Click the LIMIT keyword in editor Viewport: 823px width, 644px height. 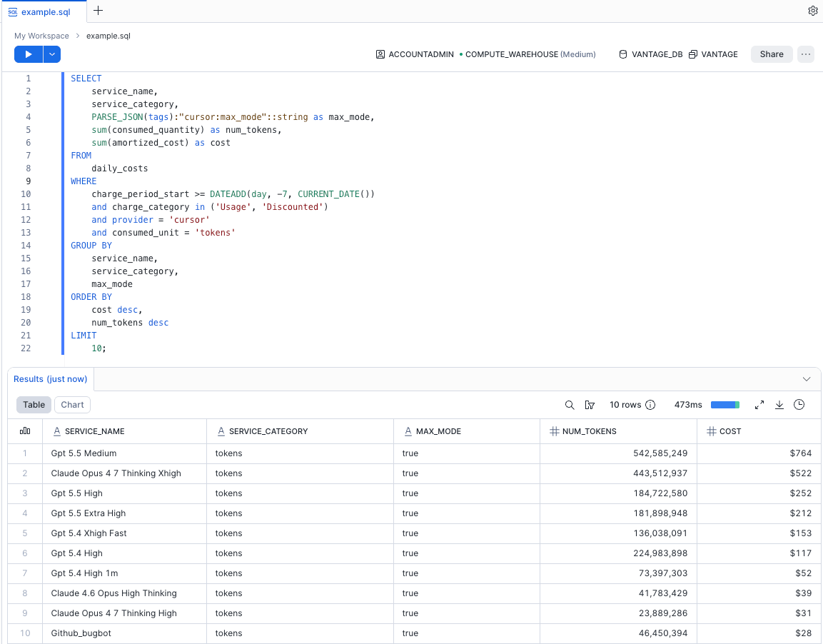[84, 336]
